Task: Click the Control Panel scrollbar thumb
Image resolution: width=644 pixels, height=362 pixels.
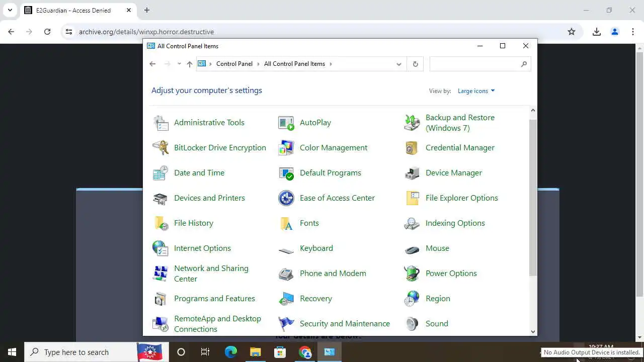Action: click(533, 198)
